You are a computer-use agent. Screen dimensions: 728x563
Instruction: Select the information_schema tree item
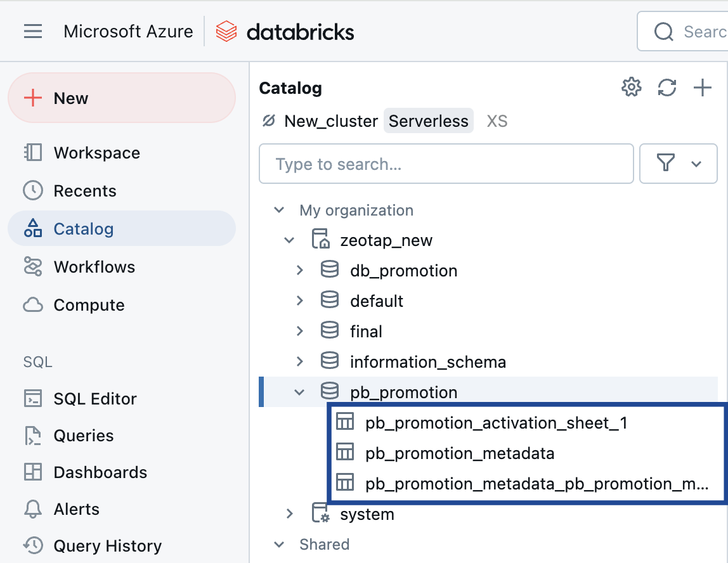(427, 362)
